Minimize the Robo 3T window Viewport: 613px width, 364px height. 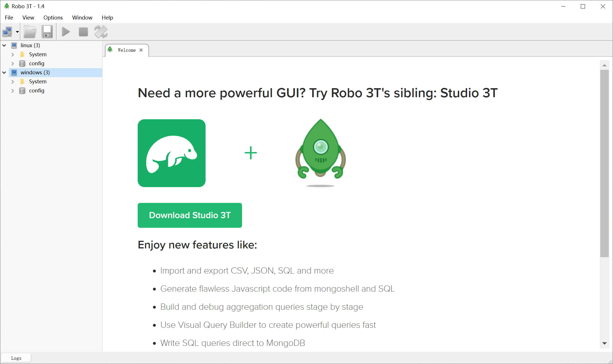pyautogui.click(x=563, y=6)
